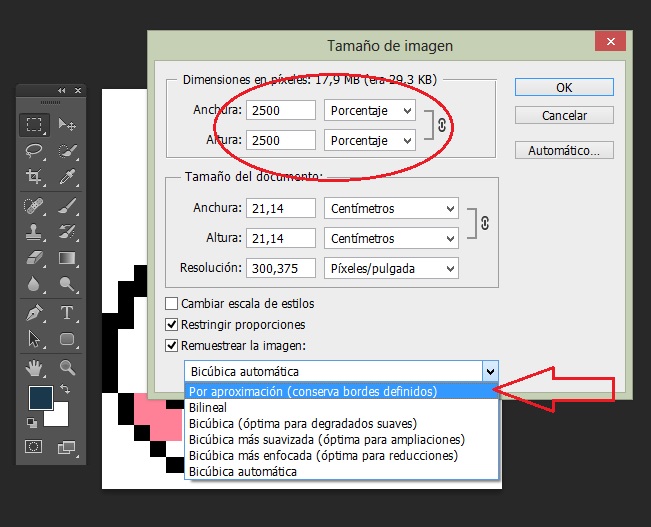
Task: Select the Quick Selection tool
Action: (x=67, y=151)
